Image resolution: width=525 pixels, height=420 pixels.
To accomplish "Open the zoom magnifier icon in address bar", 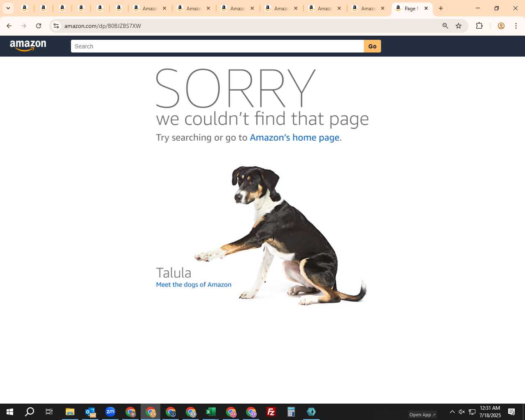I will click(445, 26).
